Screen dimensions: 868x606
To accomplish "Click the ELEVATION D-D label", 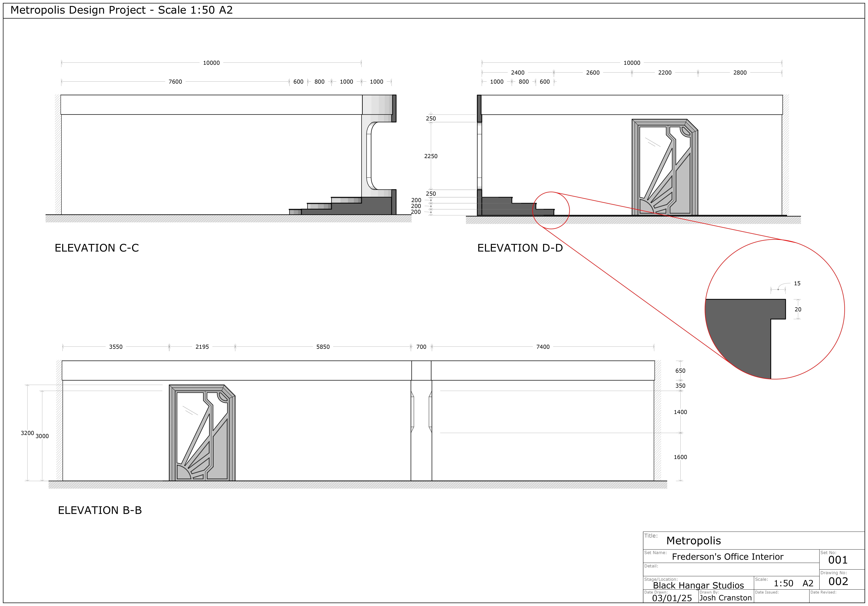I will point(520,248).
